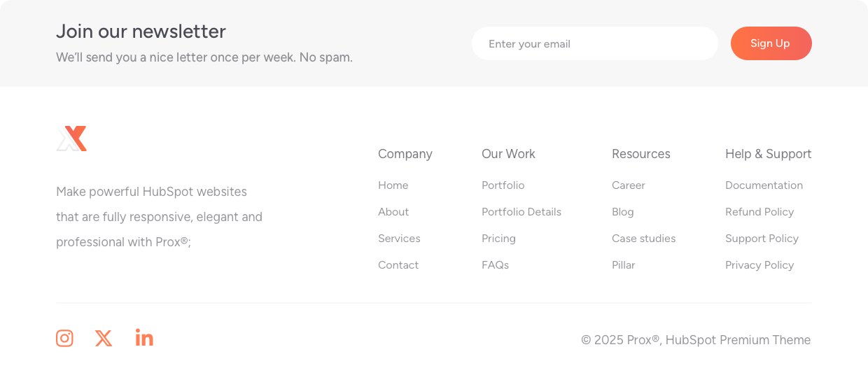Open the LinkedIn social icon
Screen dimensions: 868x382
pyautogui.click(x=144, y=338)
